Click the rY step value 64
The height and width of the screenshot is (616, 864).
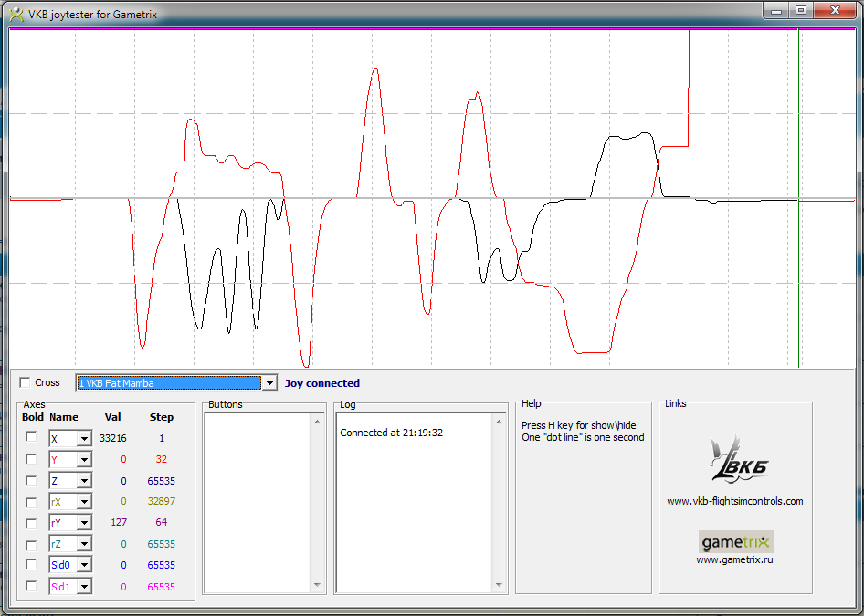tap(162, 522)
